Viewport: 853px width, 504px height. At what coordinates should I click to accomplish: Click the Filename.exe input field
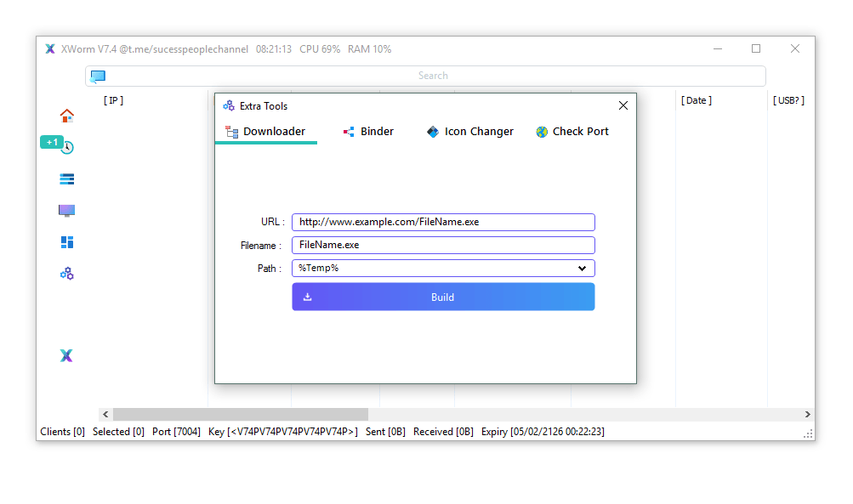(x=442, y=245)
